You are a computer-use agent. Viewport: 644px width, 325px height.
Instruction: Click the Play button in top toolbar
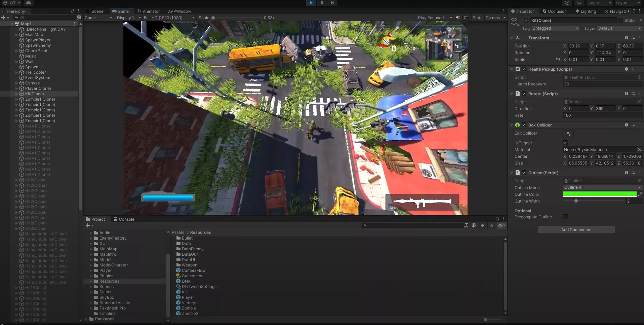point(311,3)
